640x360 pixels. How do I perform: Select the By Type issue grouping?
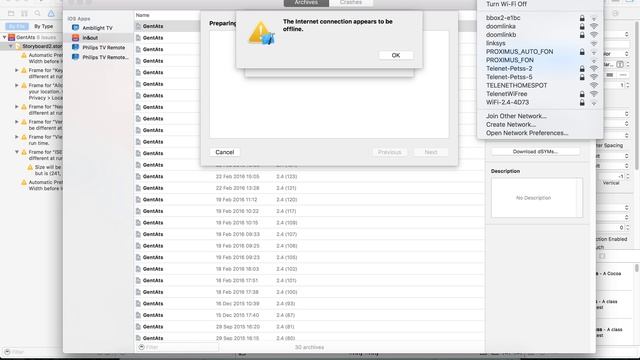tap(43, 26)
